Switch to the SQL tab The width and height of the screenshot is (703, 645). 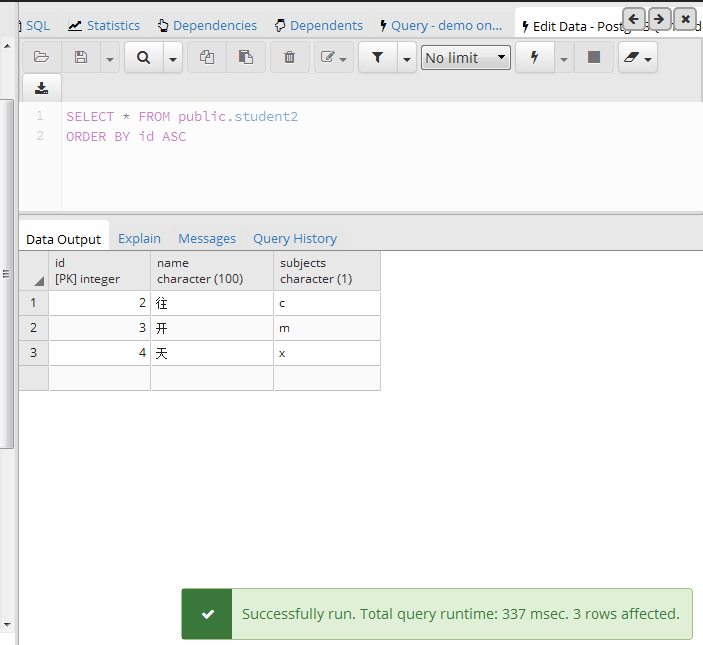pyautogui.click(x=36, y=26)
